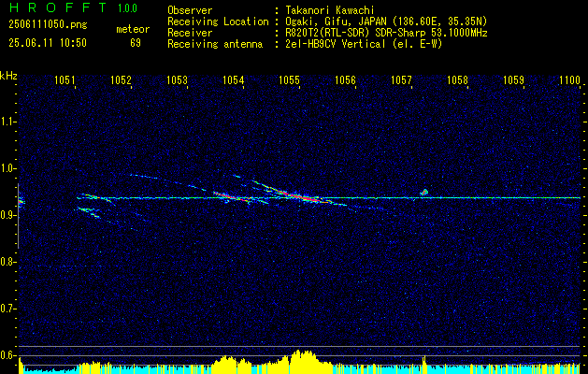Click the receiver line R820T2(RTL-SDR) SDR-Sharp
588x374 pixels.
click(x=355, y=33)
